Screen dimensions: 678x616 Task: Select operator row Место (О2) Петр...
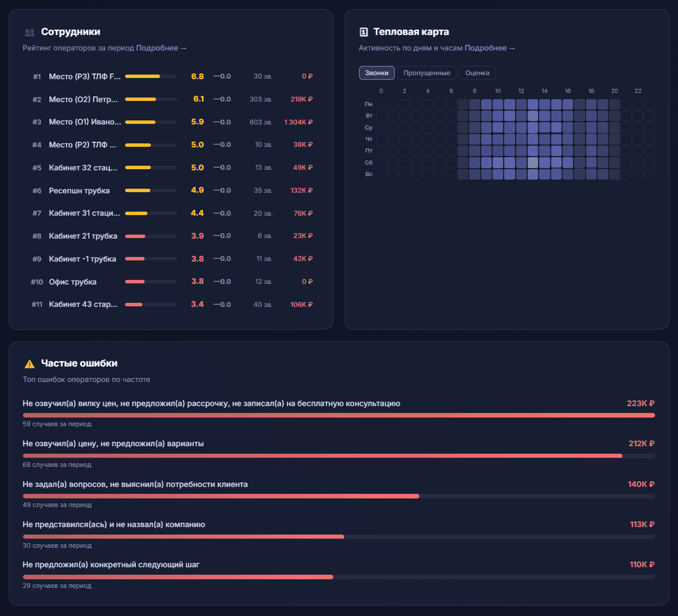click(x=83, y=99)
